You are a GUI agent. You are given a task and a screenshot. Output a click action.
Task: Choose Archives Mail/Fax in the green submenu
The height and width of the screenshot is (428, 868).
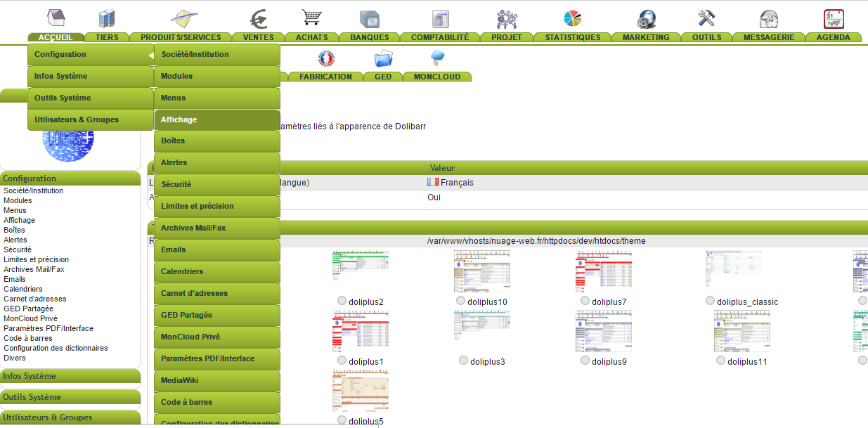pos(217,228)
